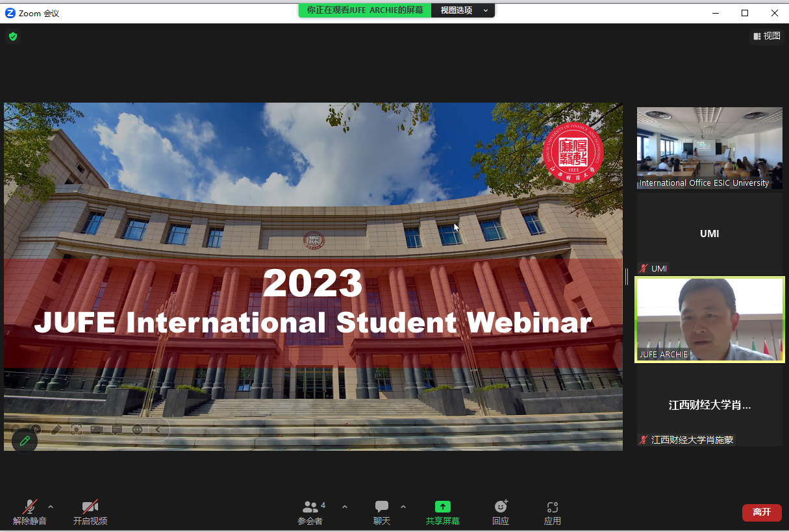Open the Participants (参会者) panel
Screen dimensions: 789x532
tap(310, 512)
